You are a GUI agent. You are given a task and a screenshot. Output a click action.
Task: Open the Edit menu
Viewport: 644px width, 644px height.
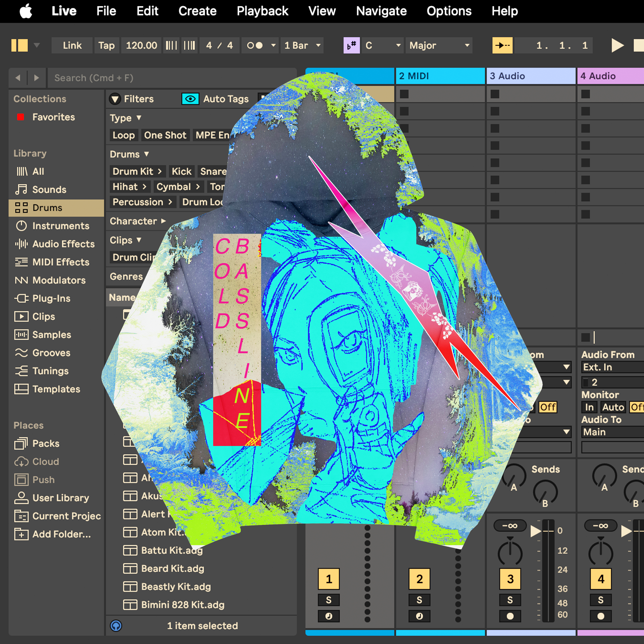147,11
